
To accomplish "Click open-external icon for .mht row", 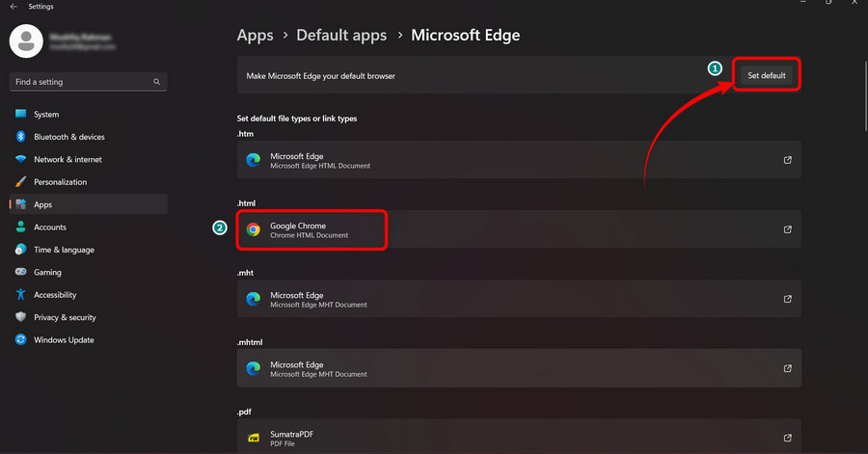I will pos(788,299).
